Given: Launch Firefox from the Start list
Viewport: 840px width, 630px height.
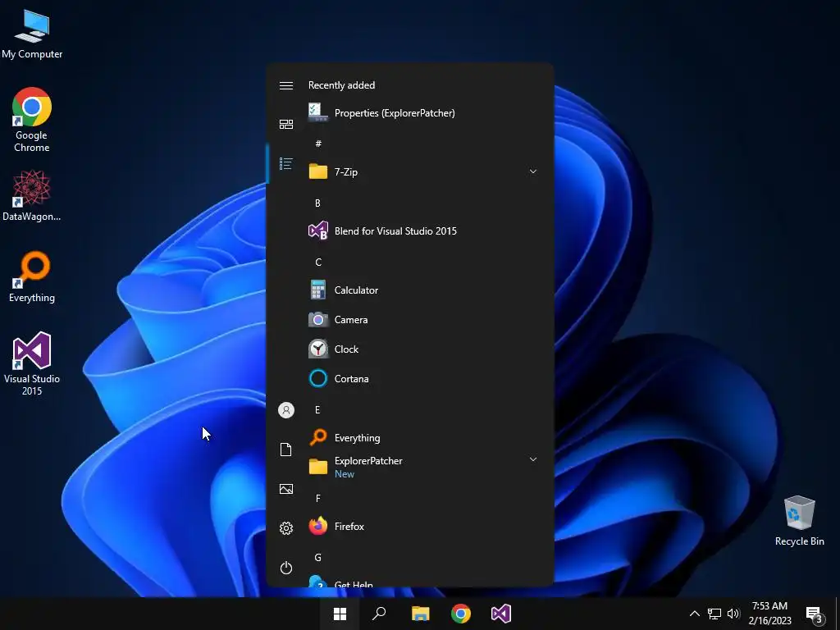Looking at the screenshot, I should [x=423, y=526].
